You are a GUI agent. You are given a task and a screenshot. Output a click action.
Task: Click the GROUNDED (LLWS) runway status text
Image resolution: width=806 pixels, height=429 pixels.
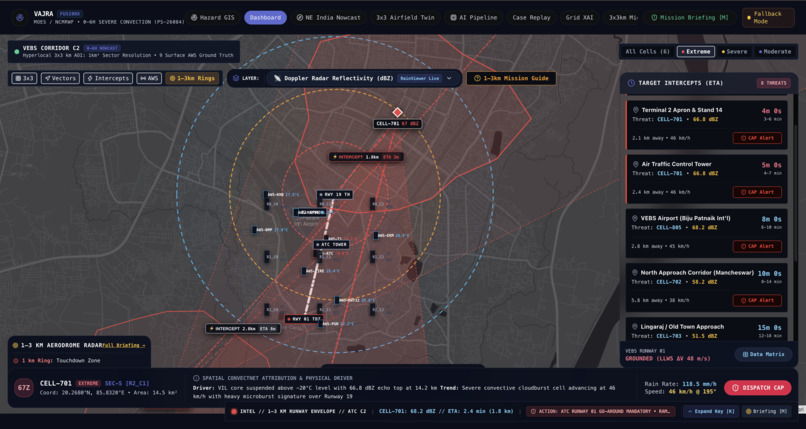[667, 358]
